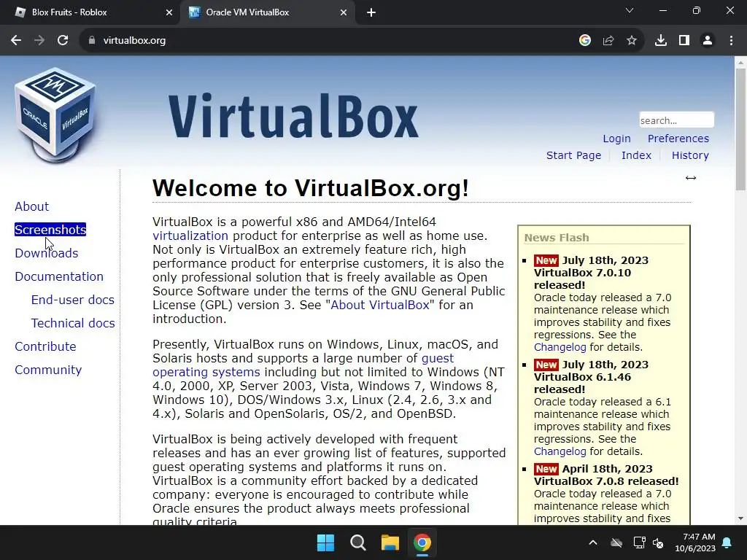The image size is (747, 560).
Task: Click the forward navigation arrow
Action: (39, 41)
